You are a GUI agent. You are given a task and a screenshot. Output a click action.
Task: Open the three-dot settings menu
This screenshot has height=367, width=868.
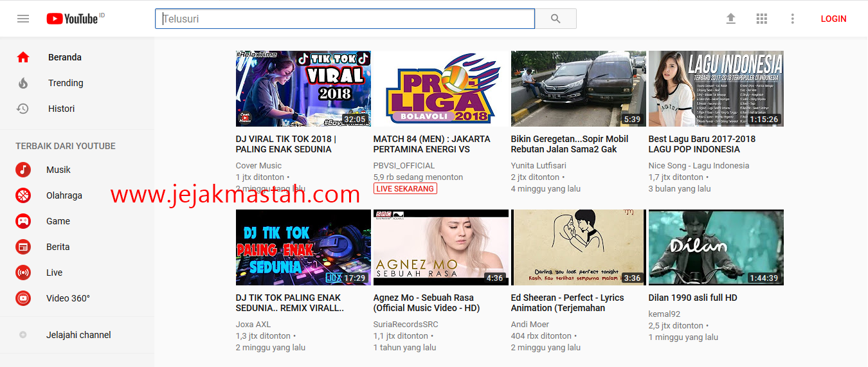(x=793, y=19)
